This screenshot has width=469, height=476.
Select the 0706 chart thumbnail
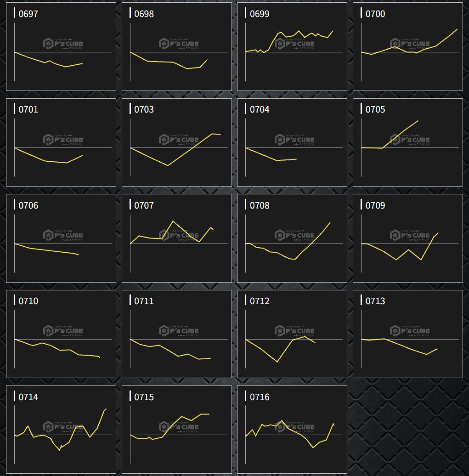coord(61,238)
